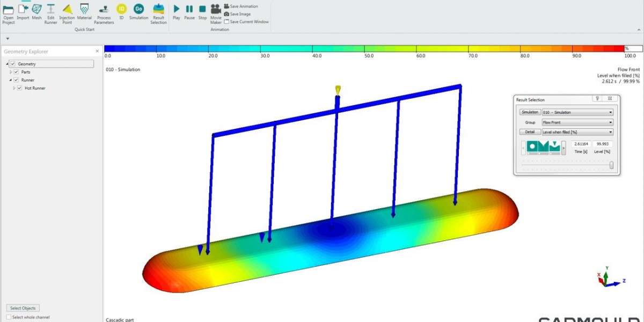Click Save Image in the ribbon
This screenshot has height=322, width=644.
(x=237, y=14)
